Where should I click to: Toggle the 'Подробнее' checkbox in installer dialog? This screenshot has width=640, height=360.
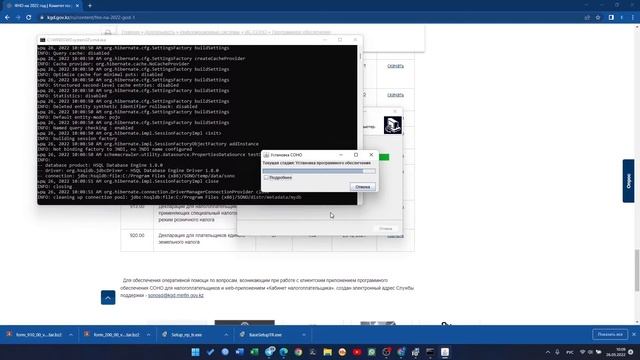tap(266, 178)
